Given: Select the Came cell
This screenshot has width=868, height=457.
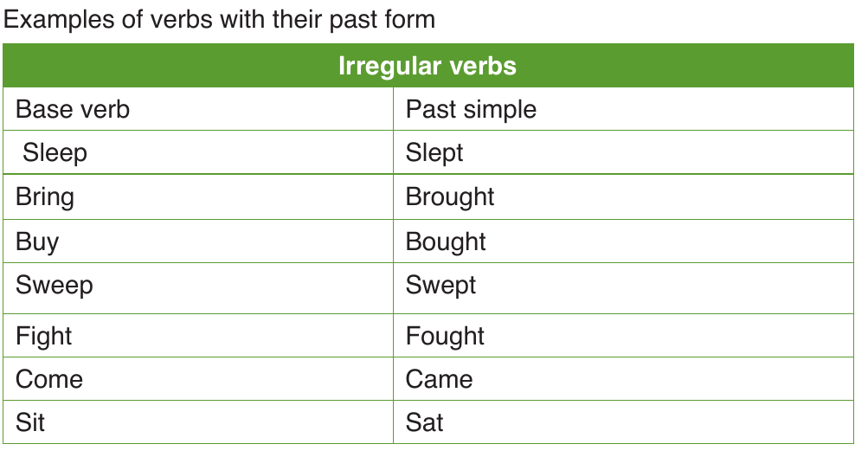Looking at the screenshot, I should point(623,379).
